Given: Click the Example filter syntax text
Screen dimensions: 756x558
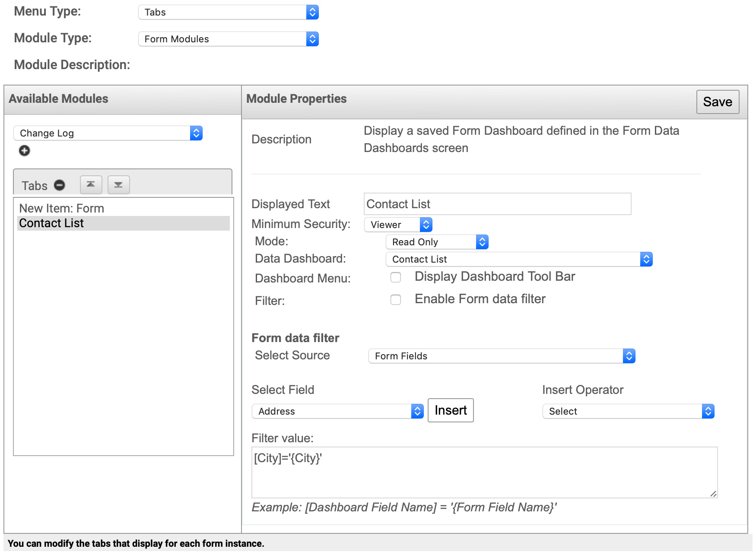Looking at the screenshot, I should point(404,507).
